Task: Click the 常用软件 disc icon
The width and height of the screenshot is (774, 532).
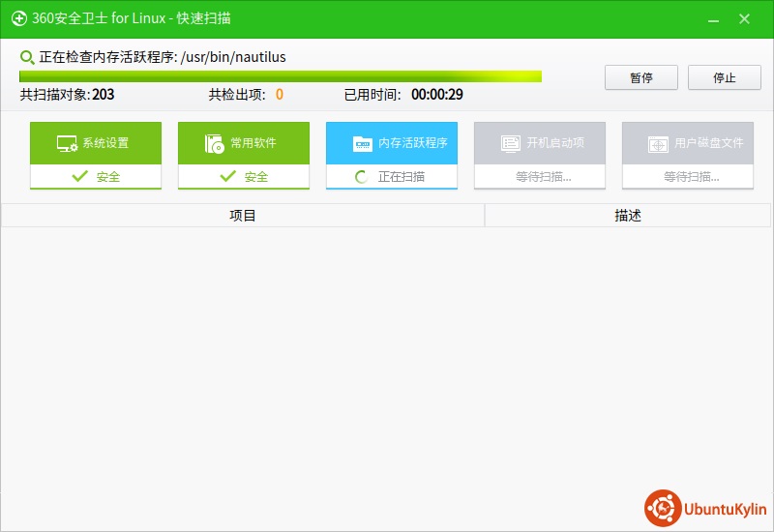Action: [214, 143]
